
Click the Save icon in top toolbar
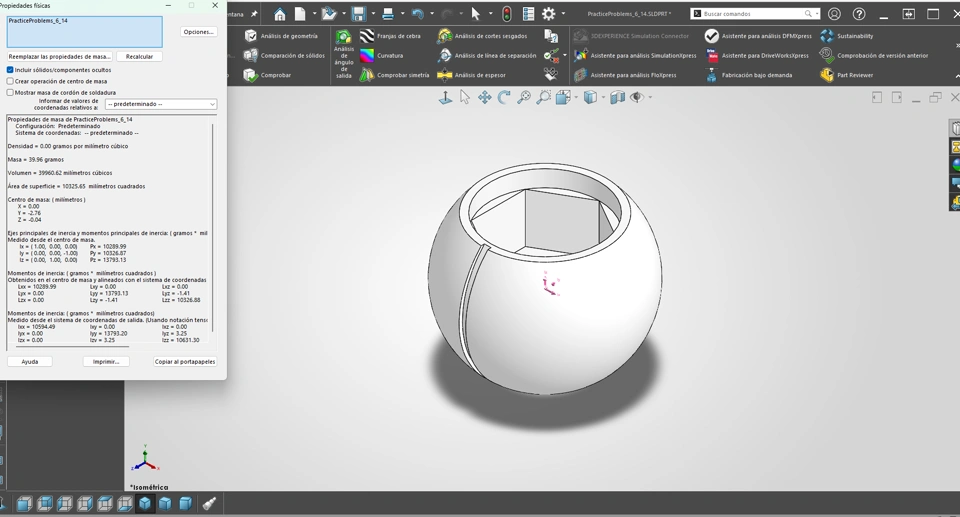pyautogui.click(x=358, y=14)
